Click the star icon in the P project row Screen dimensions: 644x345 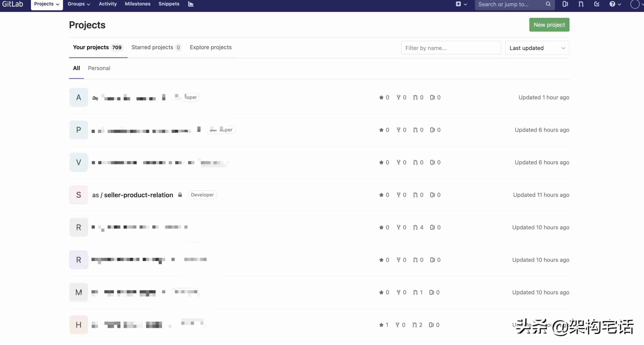381,130
